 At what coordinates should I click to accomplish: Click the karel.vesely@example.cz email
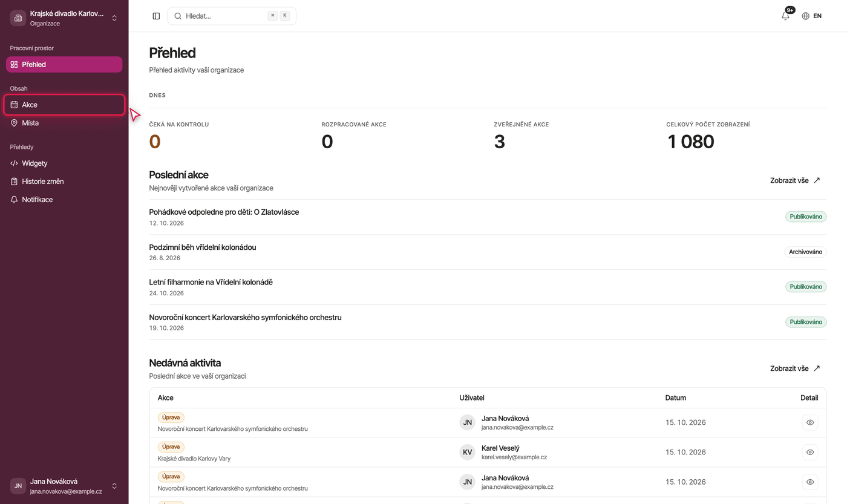[x=514, y=457]
